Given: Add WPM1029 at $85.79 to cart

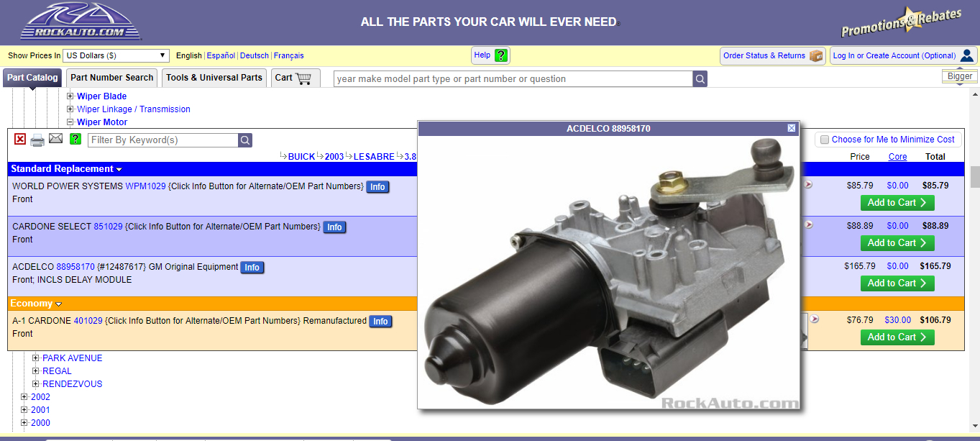Looking at the screenshot, I should pyautogui.click(x=897, y=203).
